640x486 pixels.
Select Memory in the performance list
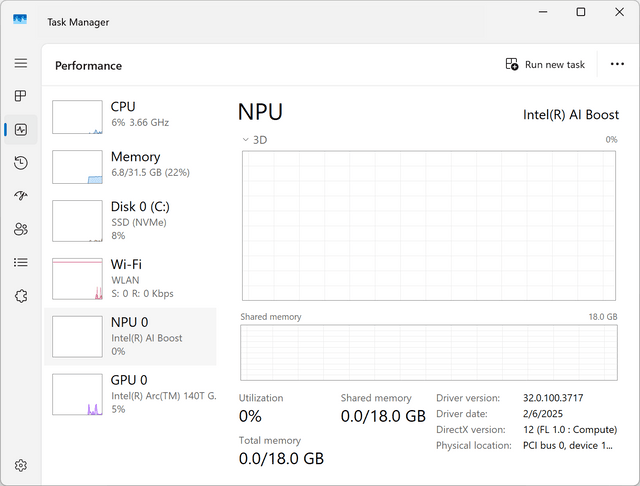tap(130, 166)
